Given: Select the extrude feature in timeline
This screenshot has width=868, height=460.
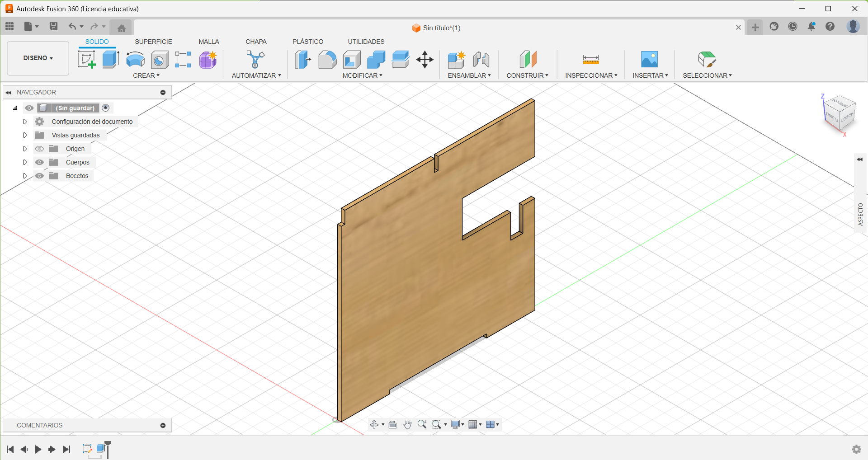Looking at the screenshot, I should (x=100, y=449).
